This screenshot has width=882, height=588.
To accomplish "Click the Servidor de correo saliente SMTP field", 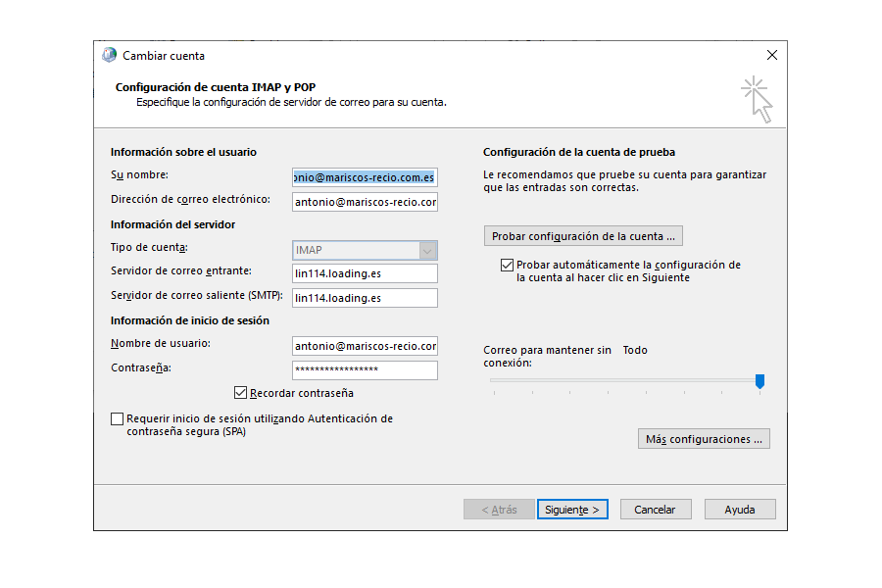I will [365, 298].
